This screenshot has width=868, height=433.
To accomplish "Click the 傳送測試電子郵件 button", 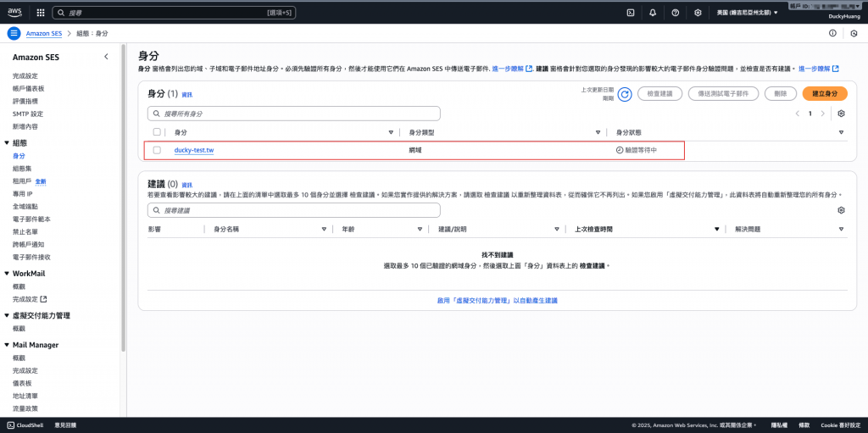I will click(723, 94).
